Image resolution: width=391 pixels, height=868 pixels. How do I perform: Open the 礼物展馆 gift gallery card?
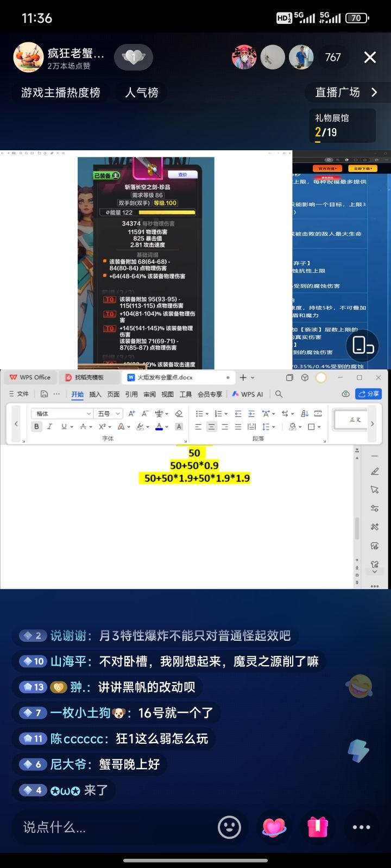342,126
